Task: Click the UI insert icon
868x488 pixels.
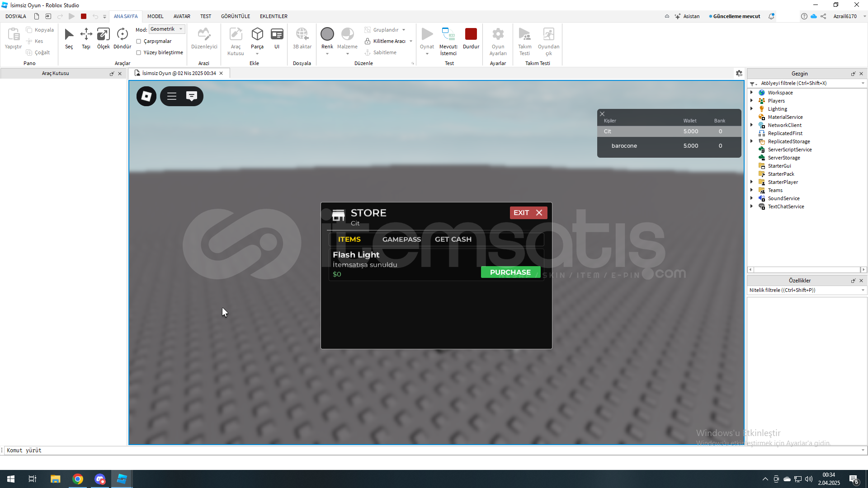Action: point(277,38)
